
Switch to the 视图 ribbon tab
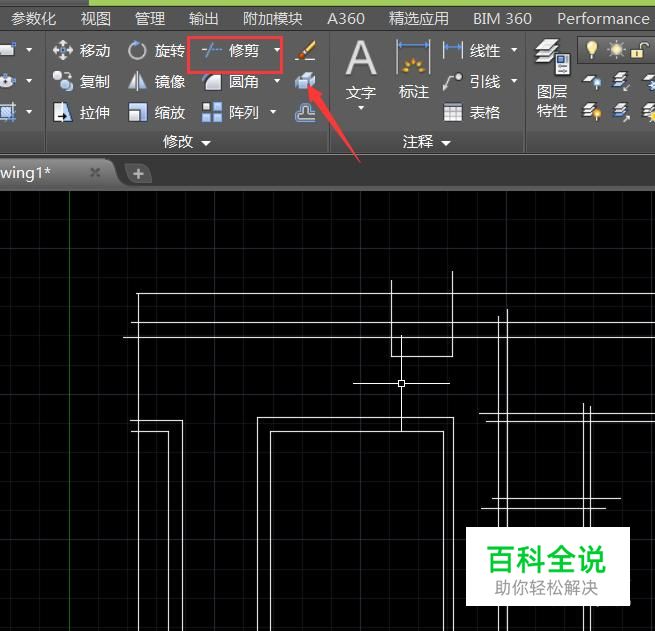tap(96, 18)
